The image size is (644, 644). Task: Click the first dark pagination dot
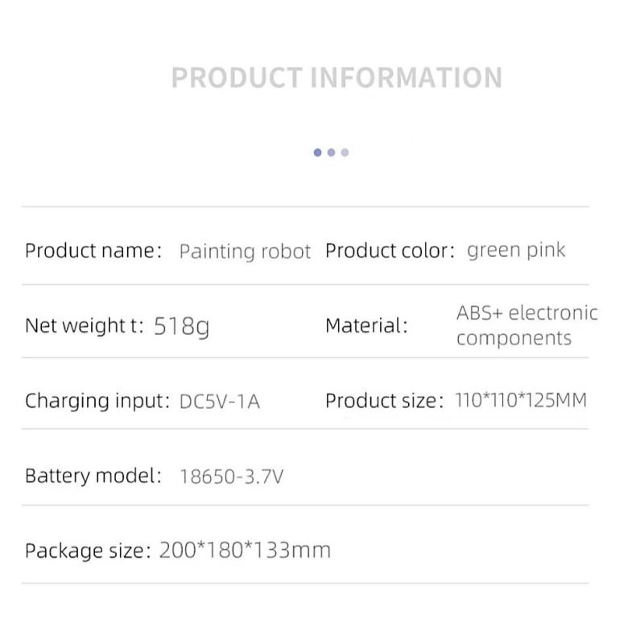(318, 152)
